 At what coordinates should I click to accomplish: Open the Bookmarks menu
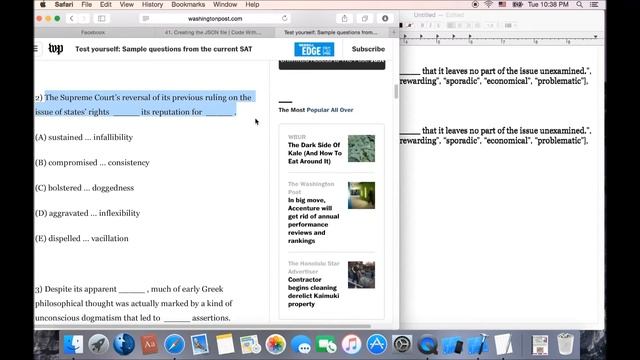pyautogui.click(x=188, y=4)
